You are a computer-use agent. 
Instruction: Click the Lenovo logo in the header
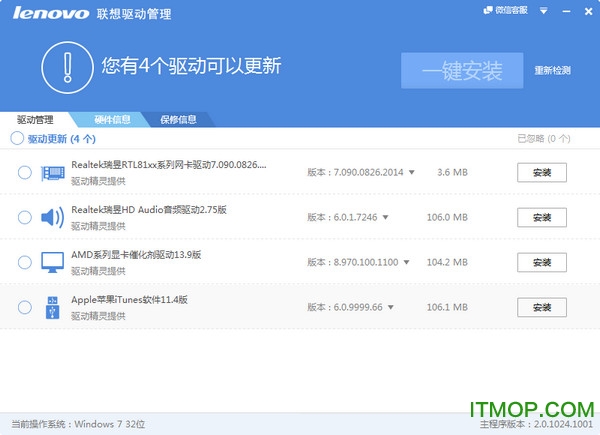51,13
